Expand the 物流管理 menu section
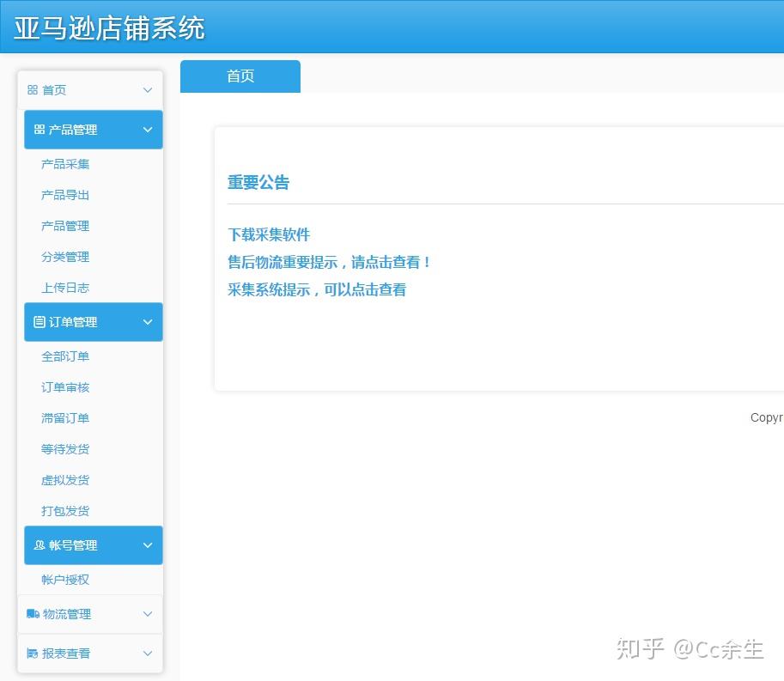Viewport: 784px width, 681px height. (147, 614)
